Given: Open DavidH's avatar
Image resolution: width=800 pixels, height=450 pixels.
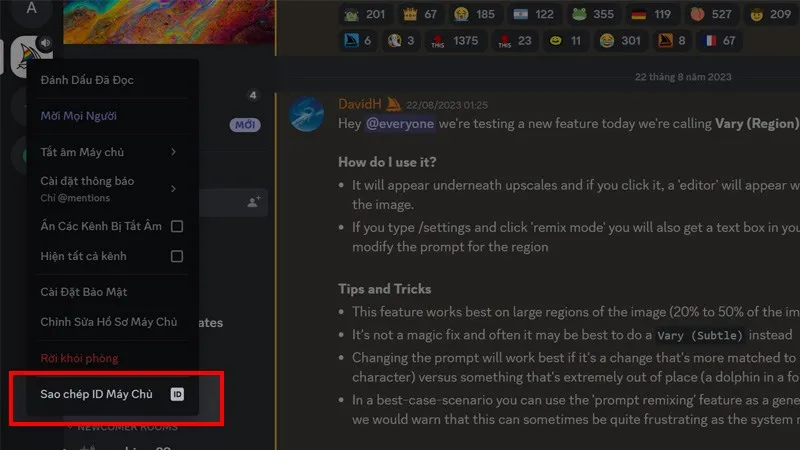Looking at the screenshot, I should [306, 115].
